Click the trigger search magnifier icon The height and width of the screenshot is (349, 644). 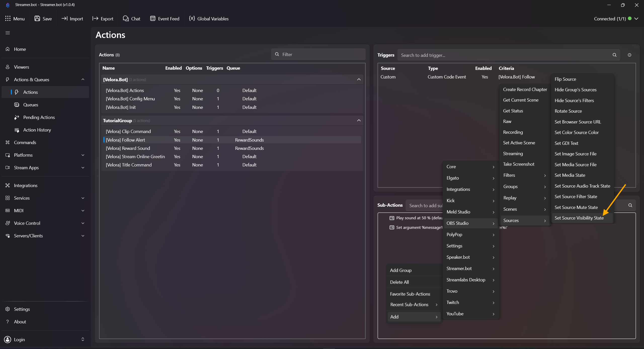pos(614,55)
